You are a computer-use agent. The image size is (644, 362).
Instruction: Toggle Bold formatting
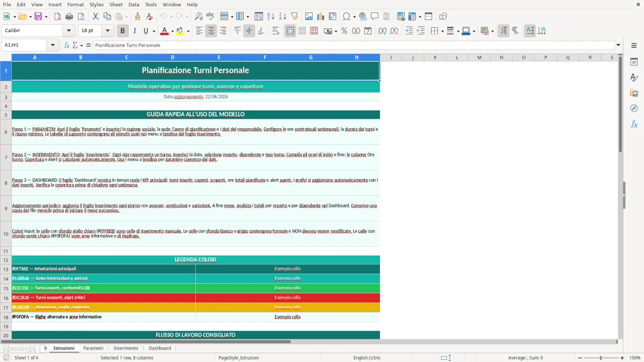point(123,31)
